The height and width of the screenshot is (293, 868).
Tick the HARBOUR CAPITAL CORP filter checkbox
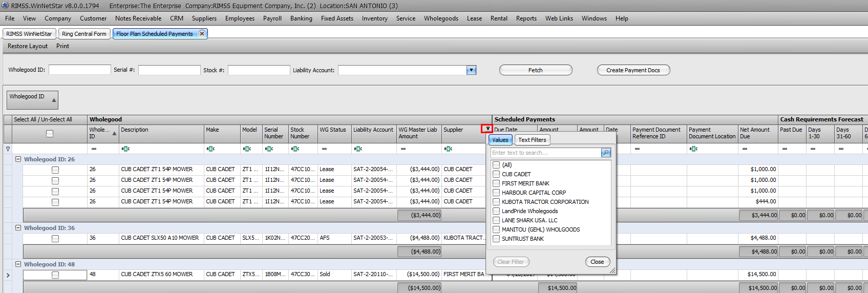tap(496, 193)
